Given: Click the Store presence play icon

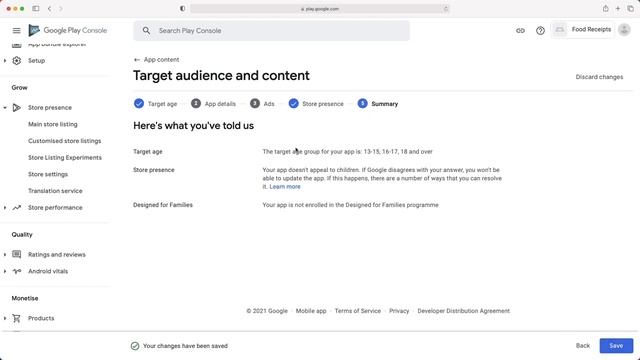Looking at the screenshot, I should [16, 108].
